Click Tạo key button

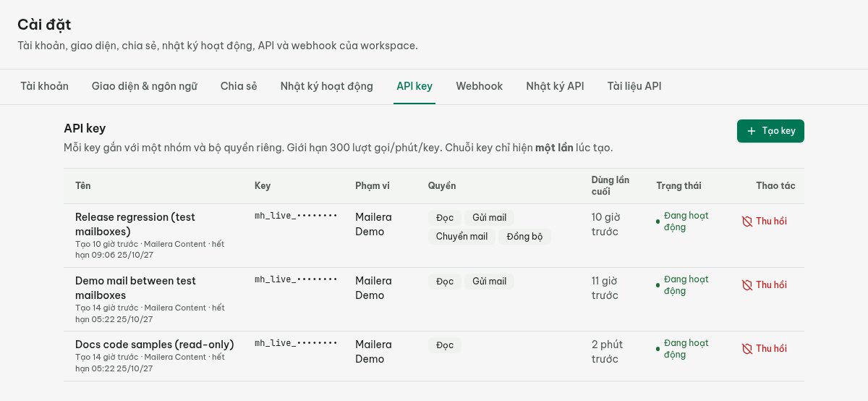(x=770, y=131)
